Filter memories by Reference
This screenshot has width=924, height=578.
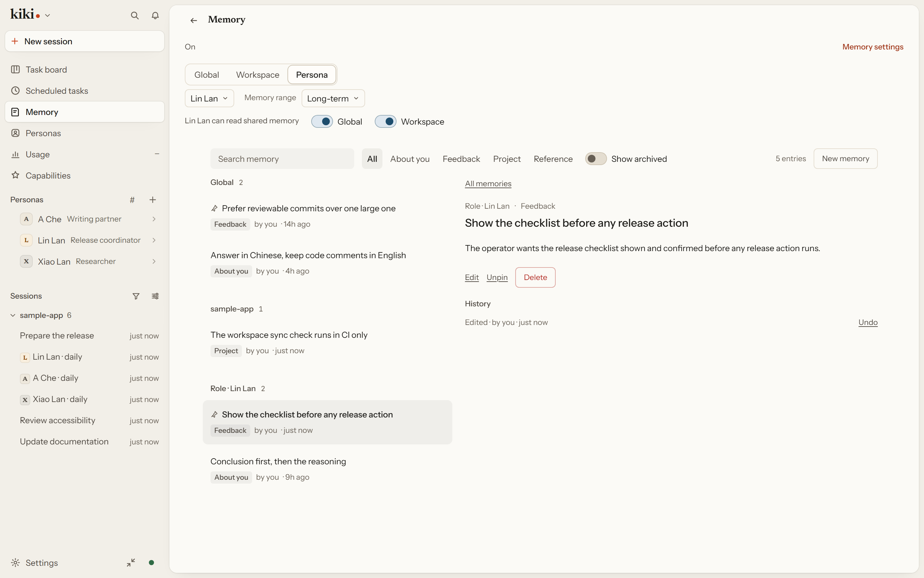553,159
